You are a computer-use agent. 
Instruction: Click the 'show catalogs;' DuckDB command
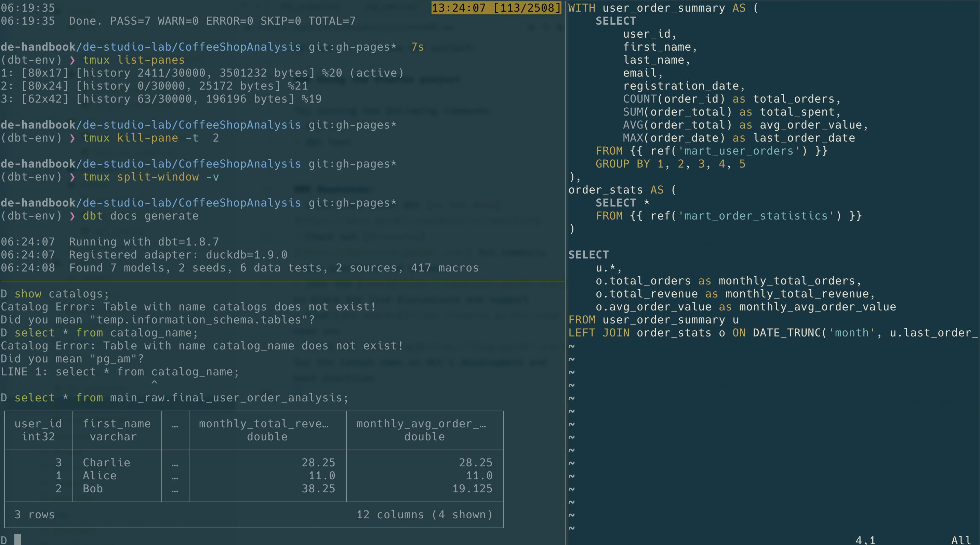62,294
